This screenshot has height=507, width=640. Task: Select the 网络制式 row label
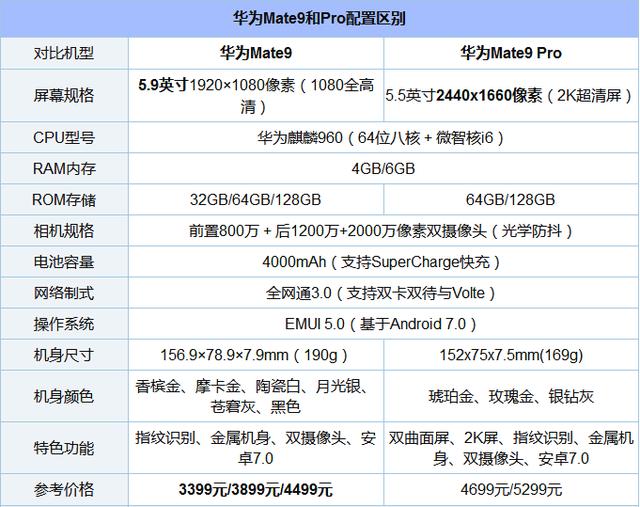(x=64, y=293)
